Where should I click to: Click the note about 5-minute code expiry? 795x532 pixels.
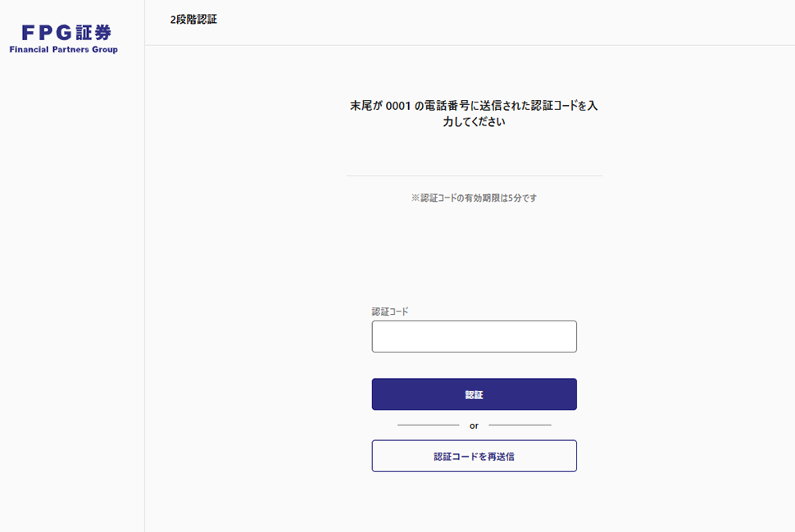click(x=474, y=198)
